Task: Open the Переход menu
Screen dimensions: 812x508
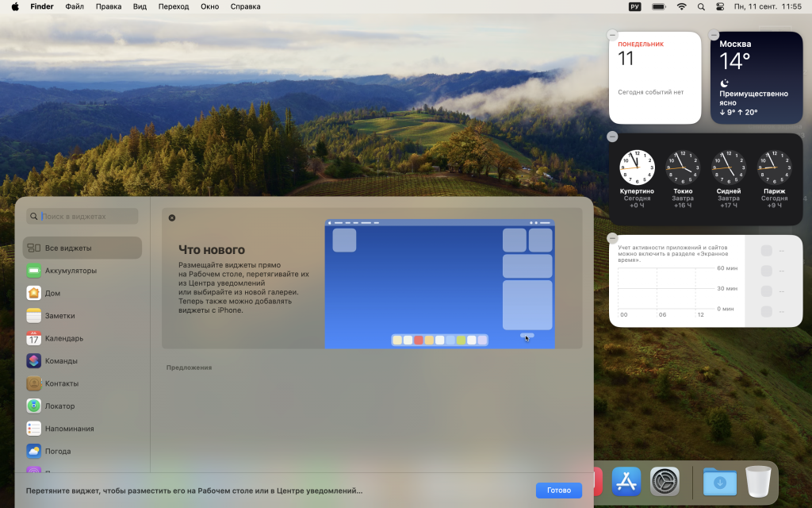Action: 174,6
